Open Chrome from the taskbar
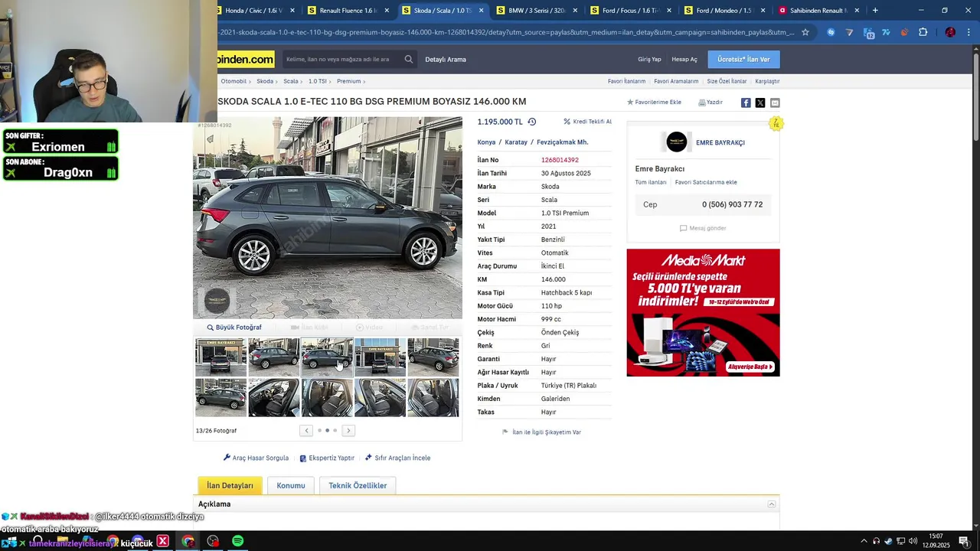This screenshot has height=551, width=980. point(188,541)
